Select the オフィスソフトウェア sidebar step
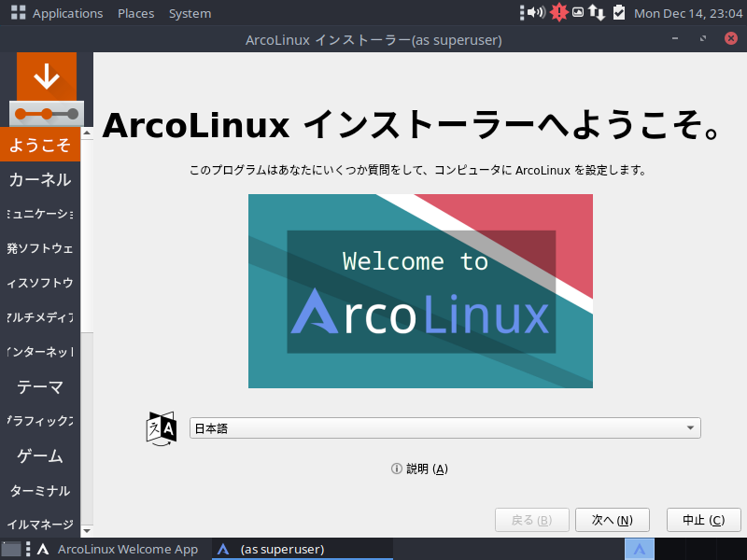 click(x=40, y=283)
